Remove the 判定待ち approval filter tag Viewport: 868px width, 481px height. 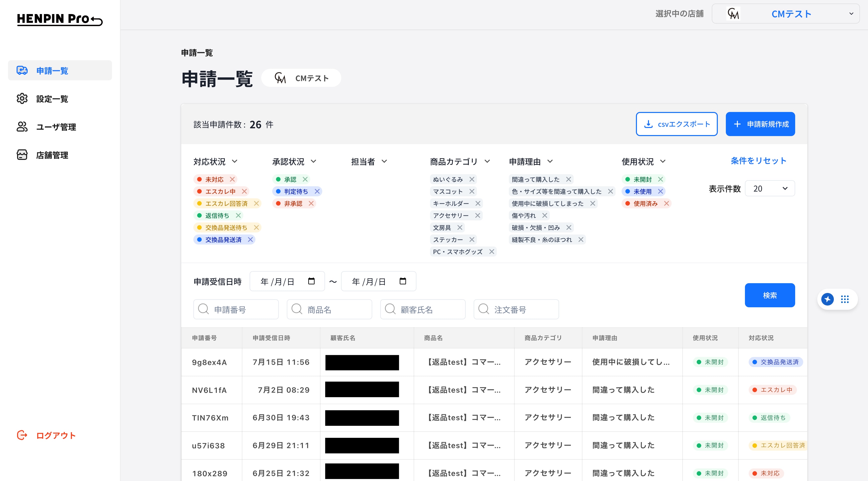[x=317, y=191]
